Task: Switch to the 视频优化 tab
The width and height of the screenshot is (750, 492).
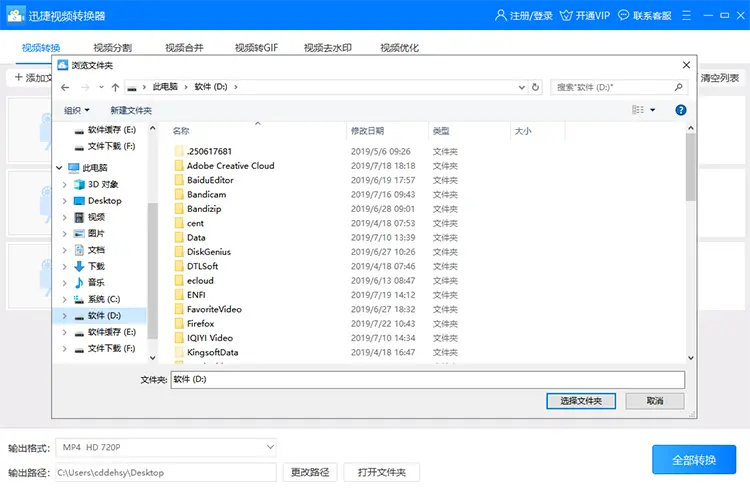Action: [399, 48]
